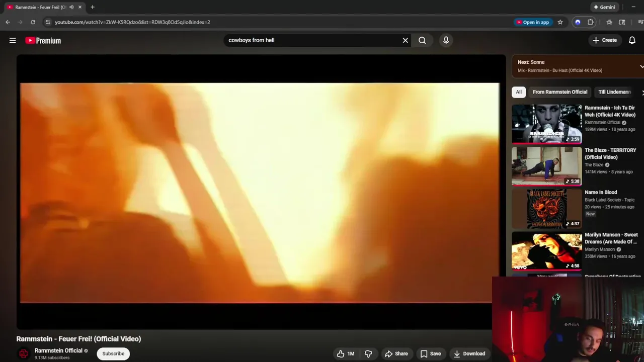Open Rammstein Official channel avatar
This screenshot has width=644, height=362.
24,353
